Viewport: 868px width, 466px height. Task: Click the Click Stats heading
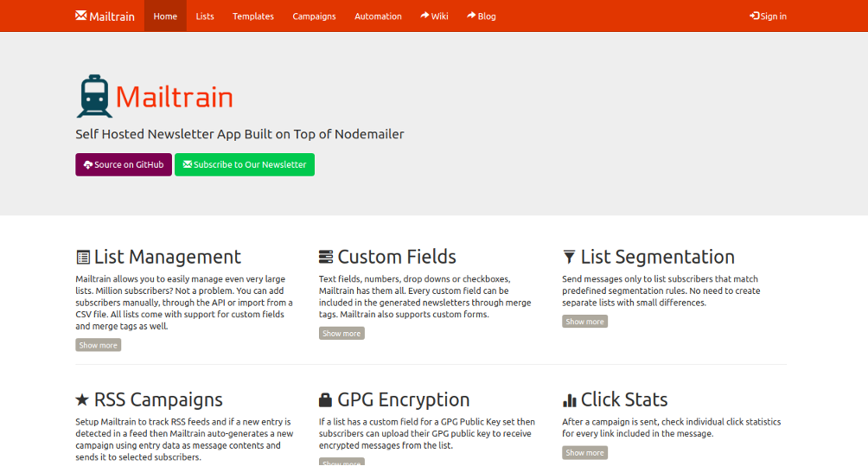[624, 399]
